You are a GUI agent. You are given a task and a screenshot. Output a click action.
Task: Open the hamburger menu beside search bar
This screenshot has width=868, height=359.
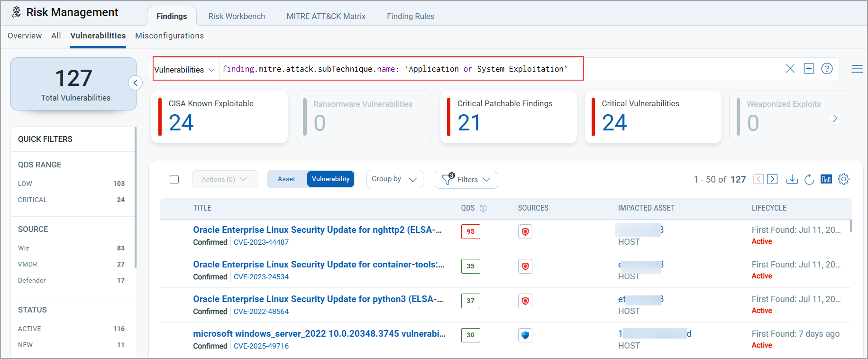point(857,69)
